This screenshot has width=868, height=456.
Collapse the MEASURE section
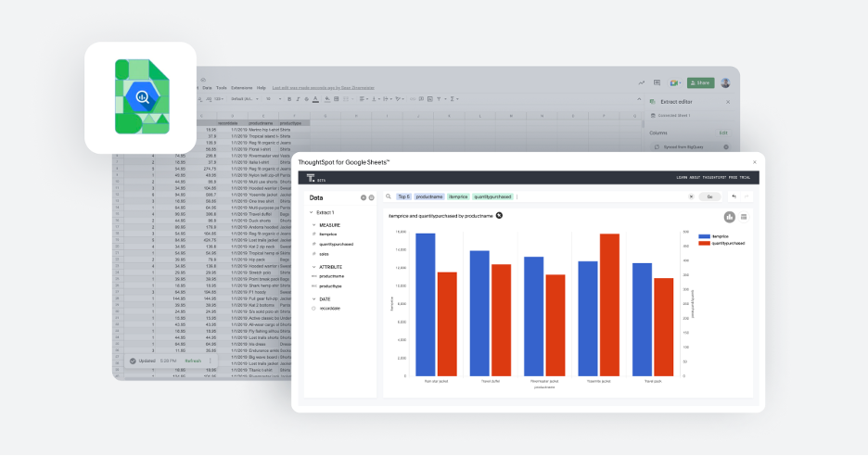point(313,225)
